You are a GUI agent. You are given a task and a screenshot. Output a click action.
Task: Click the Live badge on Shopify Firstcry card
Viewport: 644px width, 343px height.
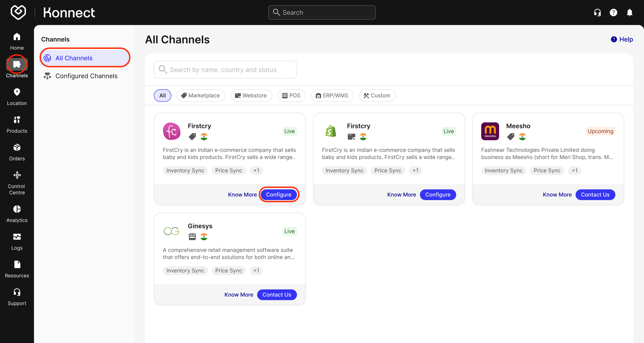coord(449,131)
